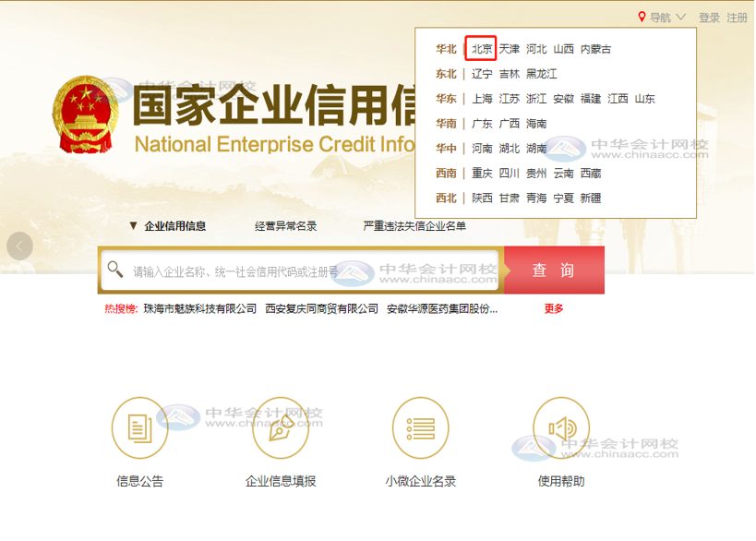This screenshot has width=756, height=541.
Task: Select 陕西 province
Action: click(482, 198)
